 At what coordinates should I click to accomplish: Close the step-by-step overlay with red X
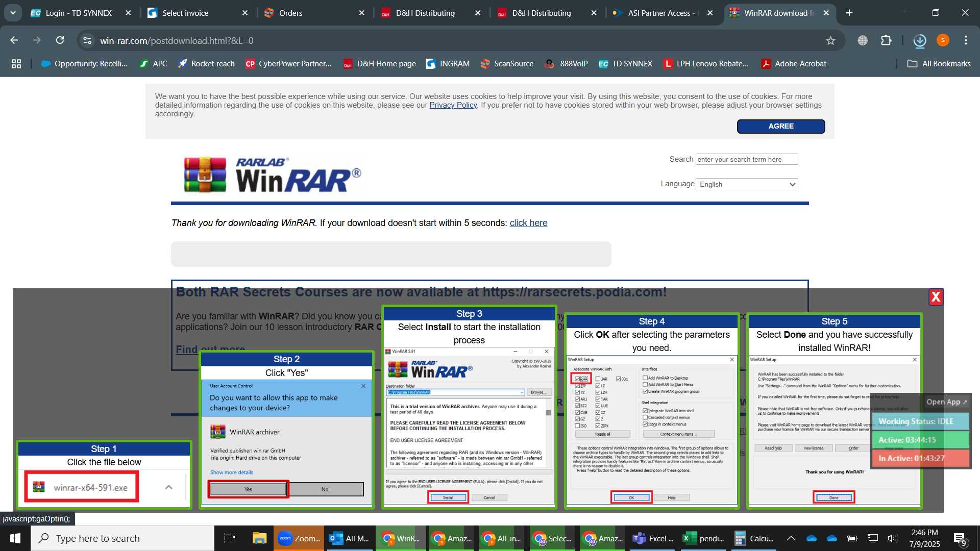tap(936, 297)
